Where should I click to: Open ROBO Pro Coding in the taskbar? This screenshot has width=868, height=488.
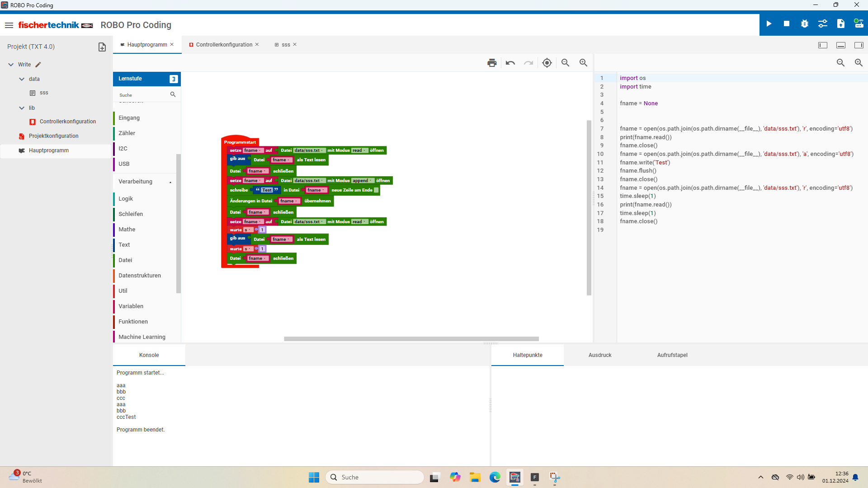tap(515, 477)
